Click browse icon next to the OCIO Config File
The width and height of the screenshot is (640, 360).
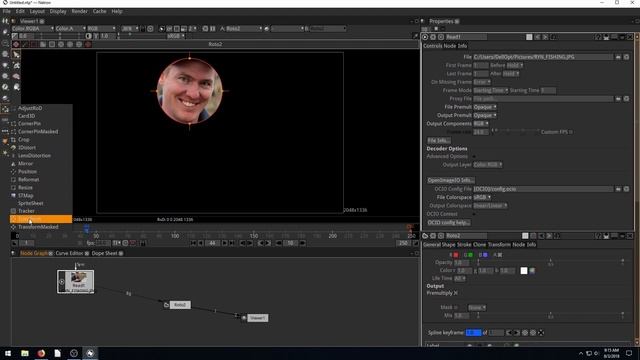click(x=618, y=189)
